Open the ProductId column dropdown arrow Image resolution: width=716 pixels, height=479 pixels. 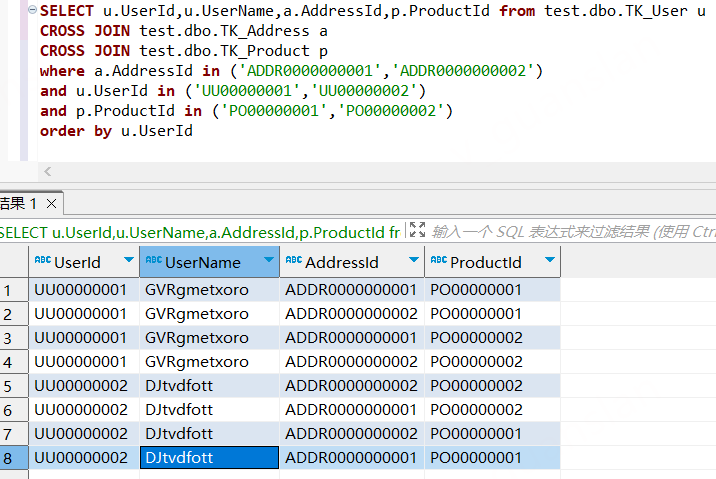549,261
